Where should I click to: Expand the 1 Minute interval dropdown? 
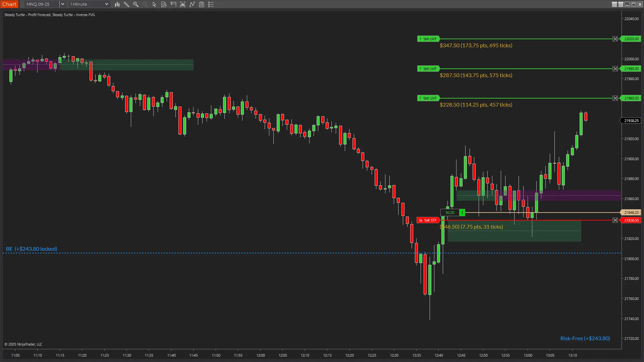[107, 4]
